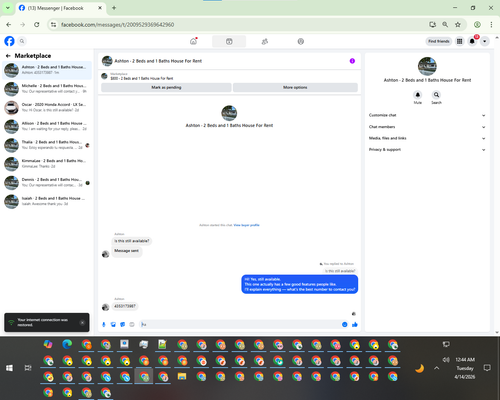Open the Chrome profile avatar
500x400 pixels.
(477, 25)
